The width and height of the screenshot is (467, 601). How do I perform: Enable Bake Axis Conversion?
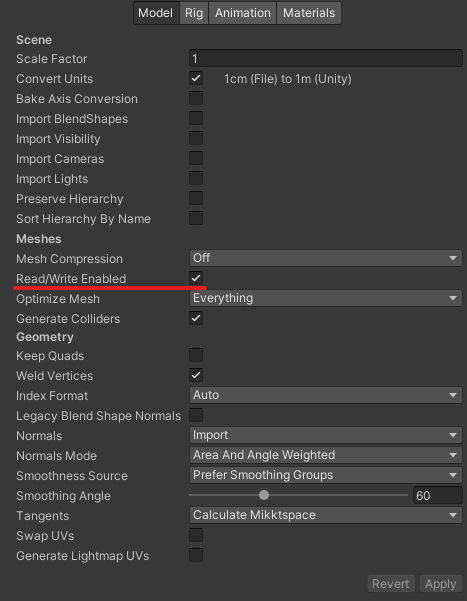(196, 99)
